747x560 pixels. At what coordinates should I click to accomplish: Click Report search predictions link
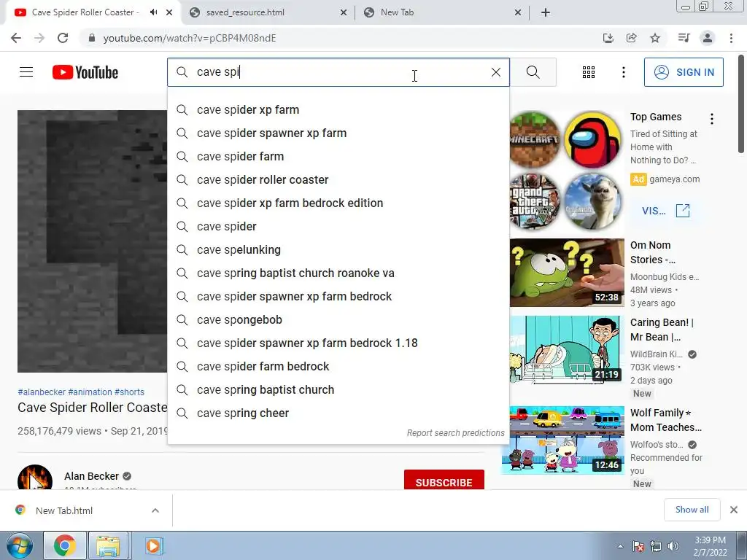point(455,433)
